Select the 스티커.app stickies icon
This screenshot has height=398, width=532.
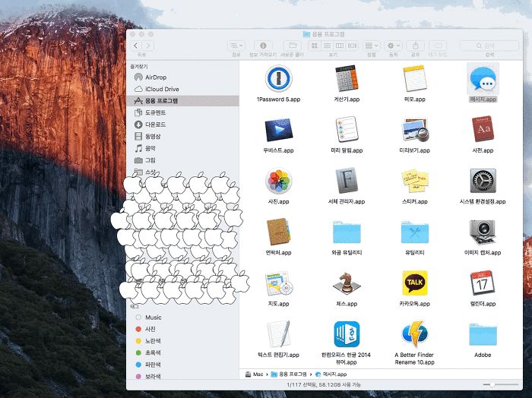click(415, 181)
